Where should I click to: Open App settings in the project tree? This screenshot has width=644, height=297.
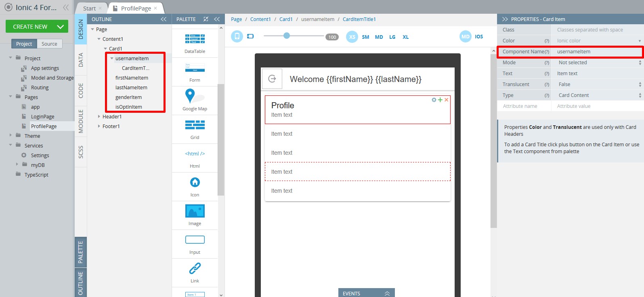click(45, 68)
